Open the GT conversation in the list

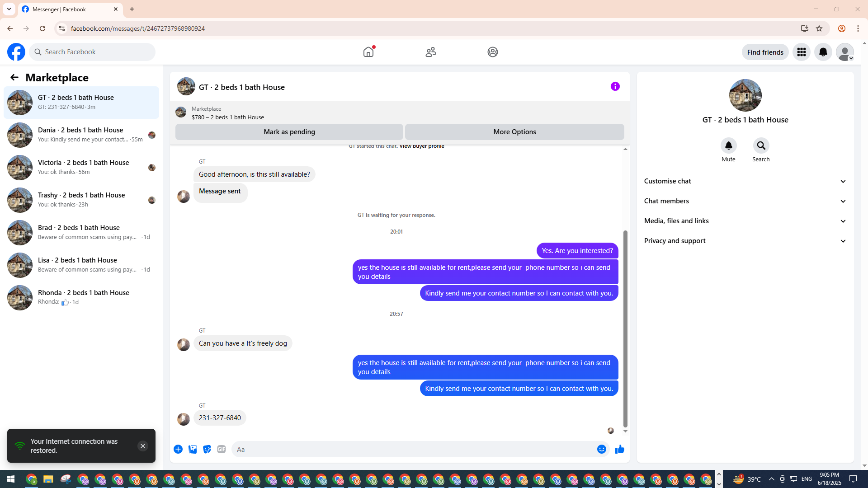pos(81,103)
